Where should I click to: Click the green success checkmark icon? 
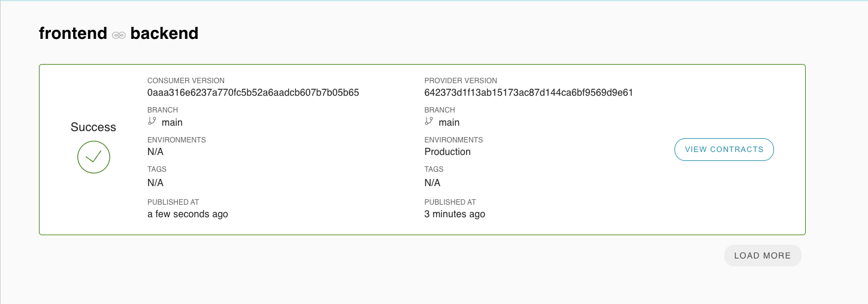point(93,157)
